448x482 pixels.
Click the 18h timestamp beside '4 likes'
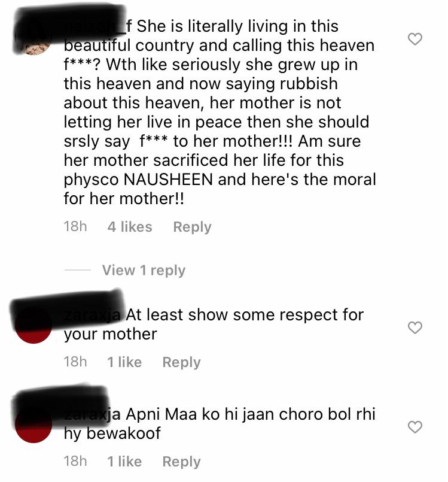75,226
